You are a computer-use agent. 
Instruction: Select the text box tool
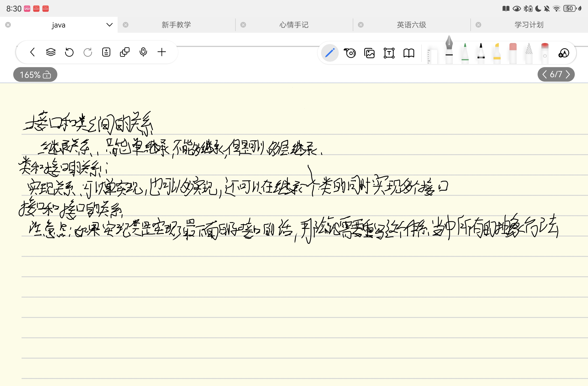click(389, 53)
